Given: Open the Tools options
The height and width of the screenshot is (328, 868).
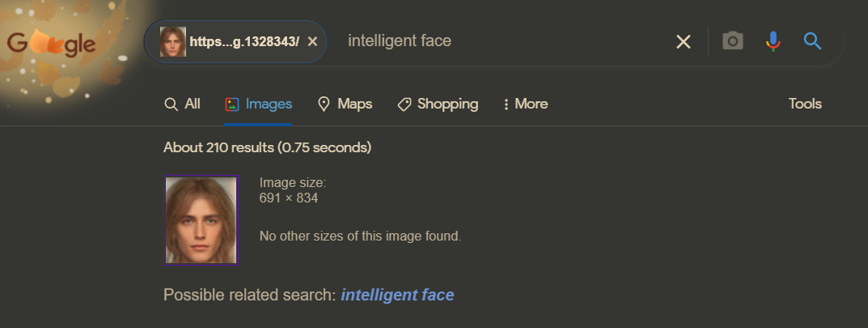Looking at the screenshot, I should [x=805, y=104].
